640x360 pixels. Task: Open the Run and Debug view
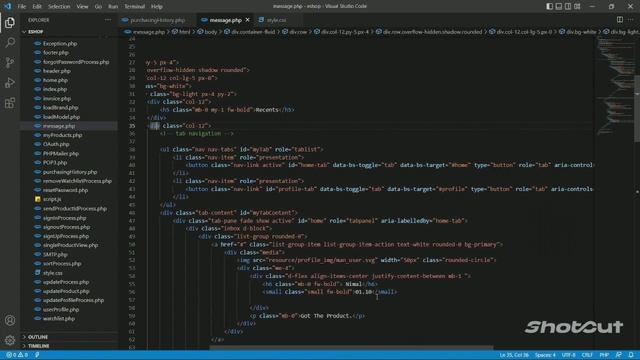point(10,83)
